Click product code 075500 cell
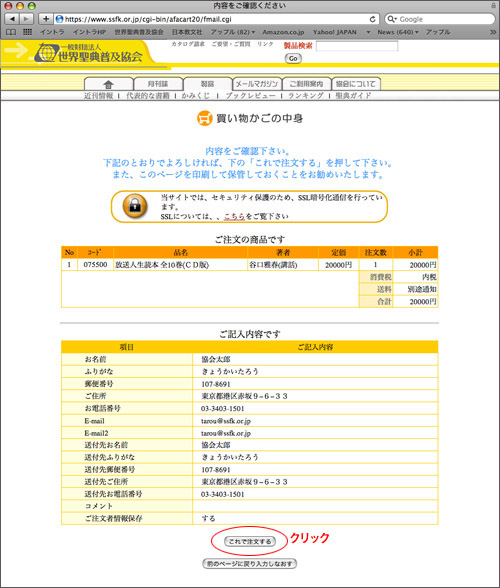Image resolution: width=500 pixels, height=588 pixels. pos(95,265)
